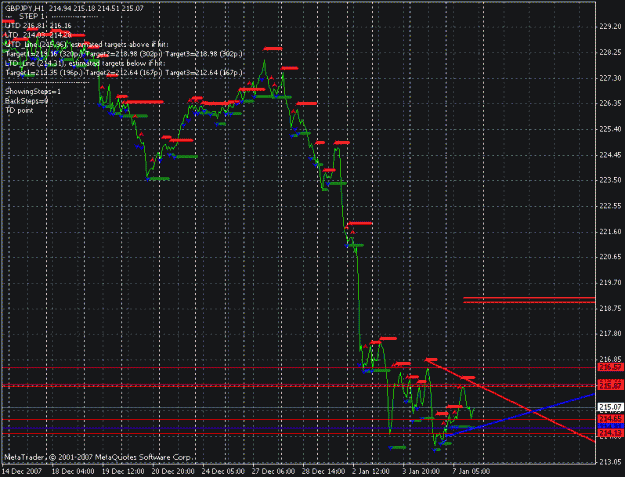Click the 220.65 price axis label

pos(610,257)
